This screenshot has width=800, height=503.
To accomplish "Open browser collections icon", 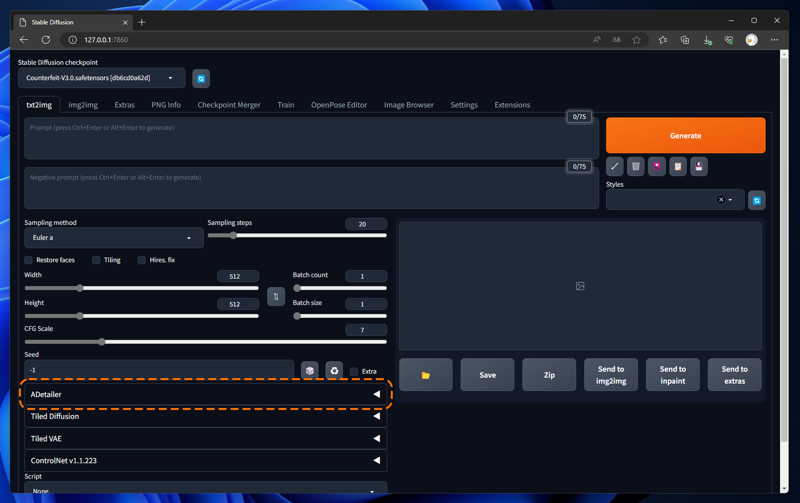I will [685, 40].
